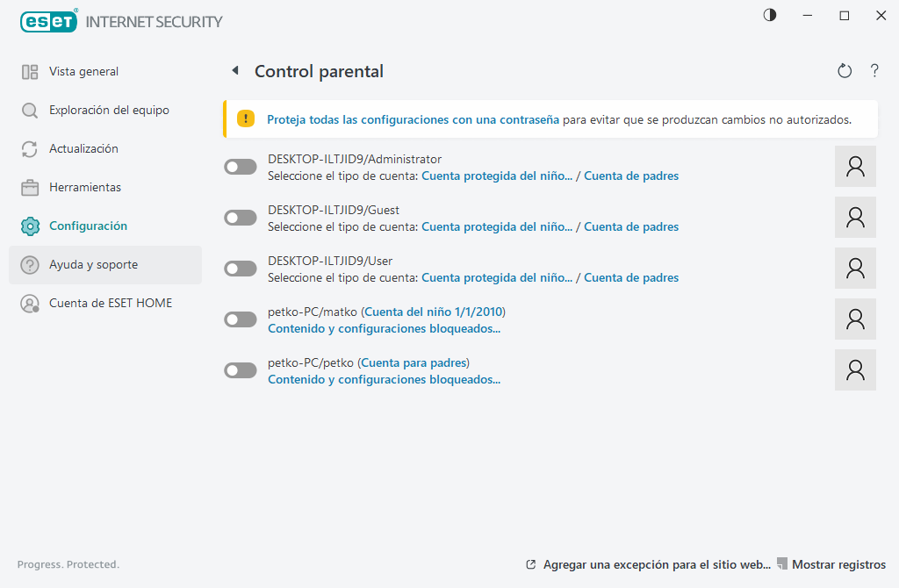Image resolution: width=899 pixels, height=588 pixels.
Task: Open Cuenta protegida del niño options for User
Action: [x=497, y=277]
